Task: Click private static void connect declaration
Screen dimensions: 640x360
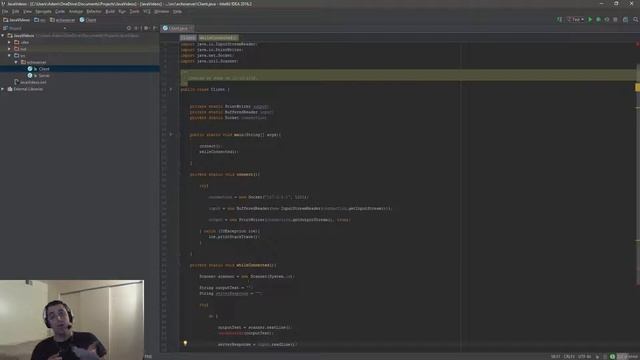Action: coord(224,174)
